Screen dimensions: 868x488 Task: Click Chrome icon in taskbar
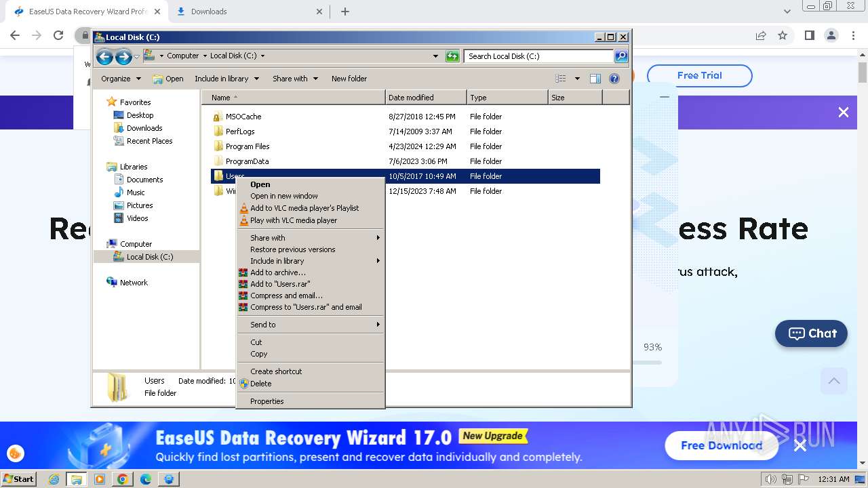(123, 479)
